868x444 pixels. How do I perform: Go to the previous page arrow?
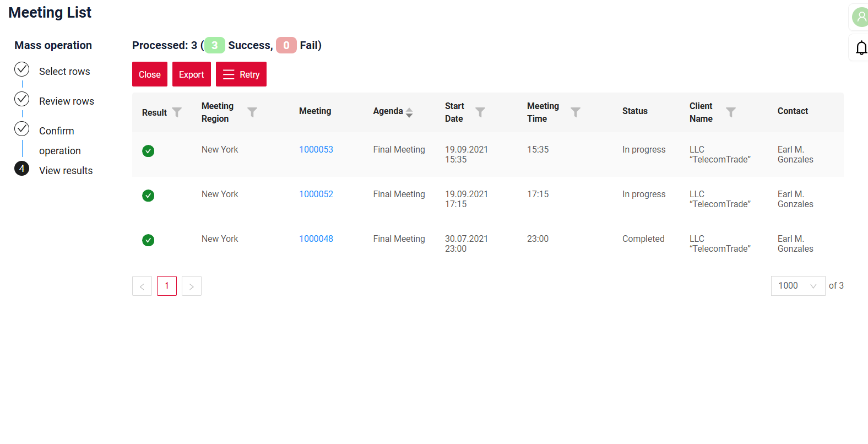point(142,286)
